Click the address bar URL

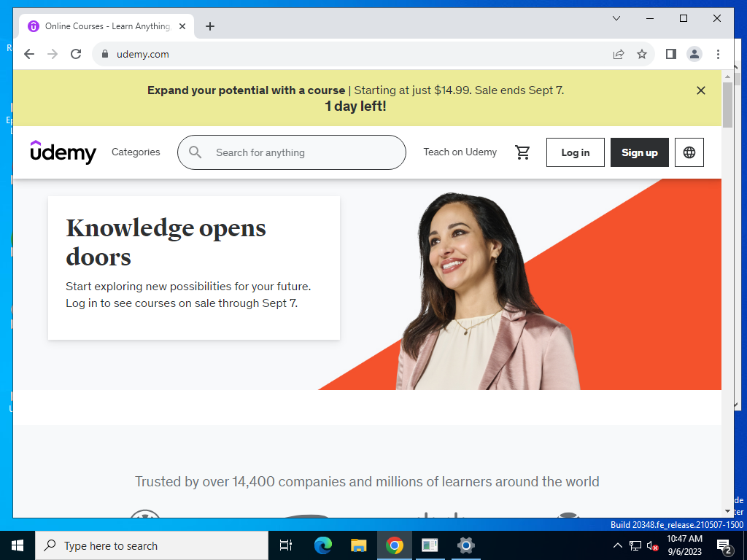[x=143, y=54]
